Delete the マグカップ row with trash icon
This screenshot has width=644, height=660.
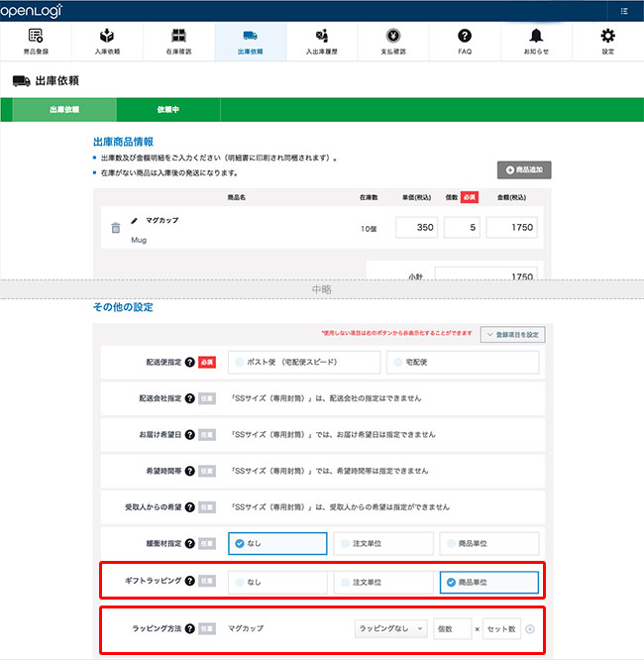(116, 228)
